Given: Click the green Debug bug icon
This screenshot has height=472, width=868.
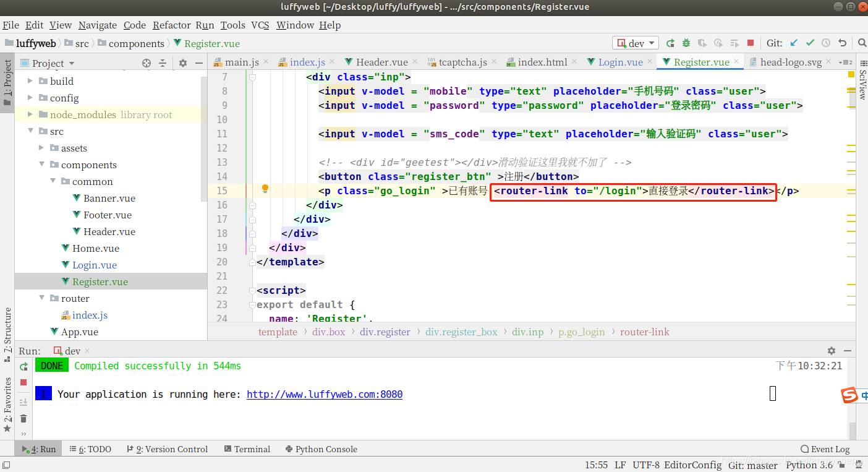Looking at the screenshot, I should pos(686,43).
